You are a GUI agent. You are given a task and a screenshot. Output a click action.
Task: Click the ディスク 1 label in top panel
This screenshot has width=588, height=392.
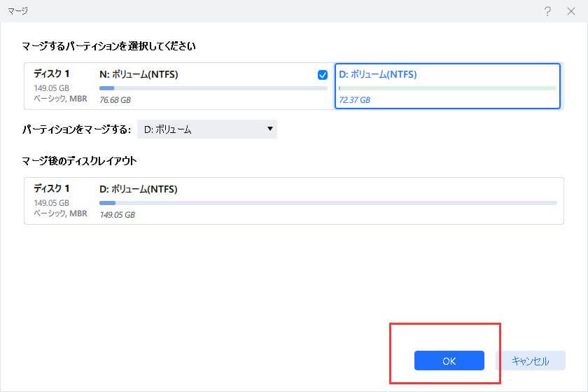click(51, 73)
